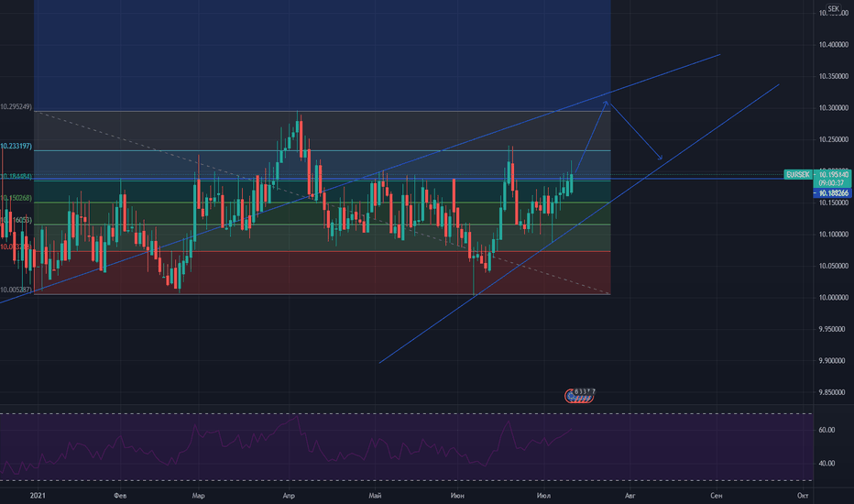The image size is (854, 504).
Task: Click the 10.250000 price axis label
Action: pyautogui.click(x=833, y=139)
